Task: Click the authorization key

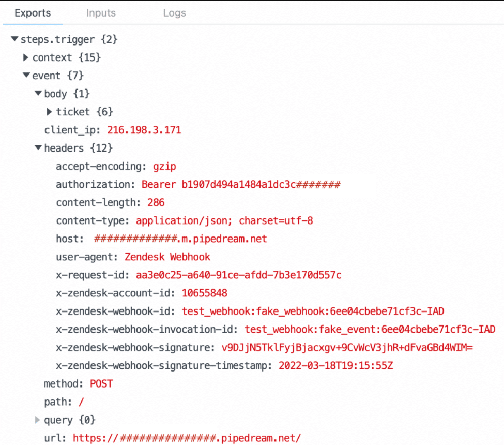Action: pos(96,184)
